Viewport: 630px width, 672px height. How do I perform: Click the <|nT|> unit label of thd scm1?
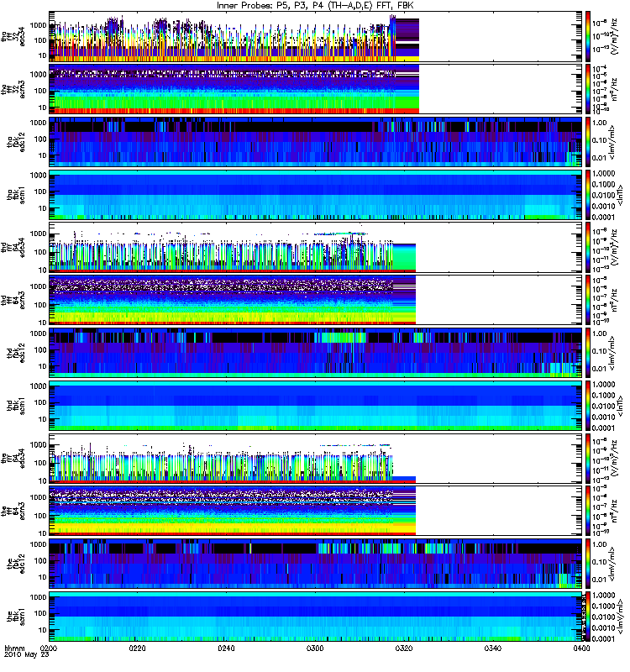(x=620, y=406)
